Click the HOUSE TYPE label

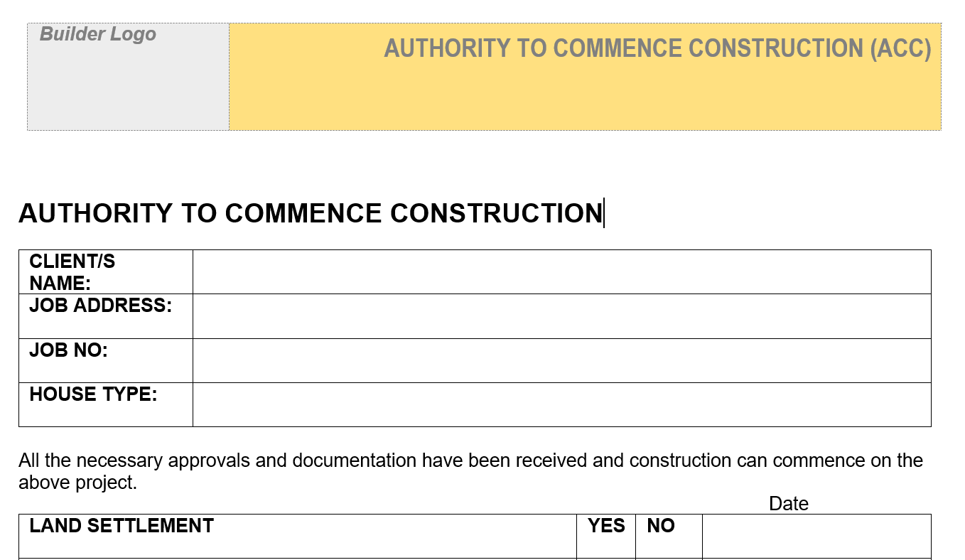(x=93, y=394)
